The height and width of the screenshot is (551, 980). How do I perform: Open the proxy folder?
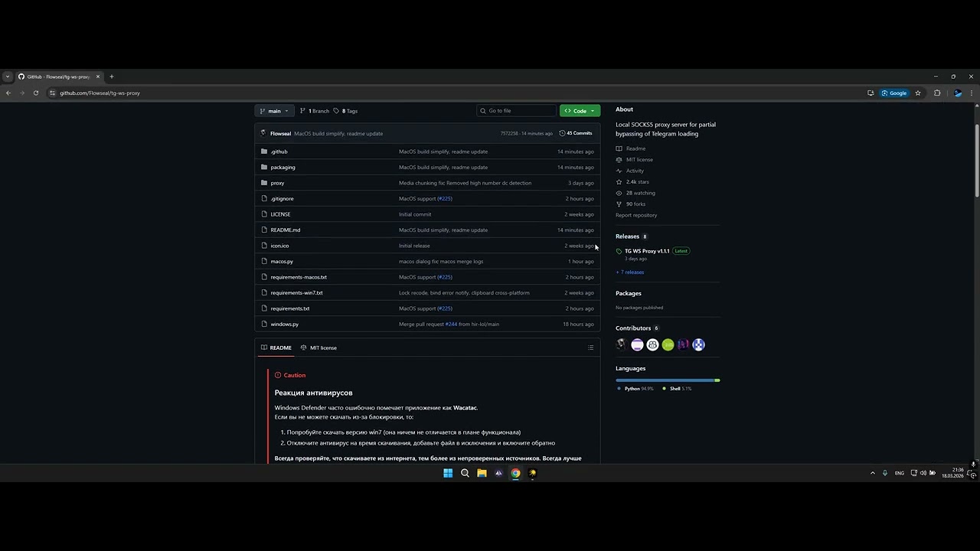(x=277, y=183)
